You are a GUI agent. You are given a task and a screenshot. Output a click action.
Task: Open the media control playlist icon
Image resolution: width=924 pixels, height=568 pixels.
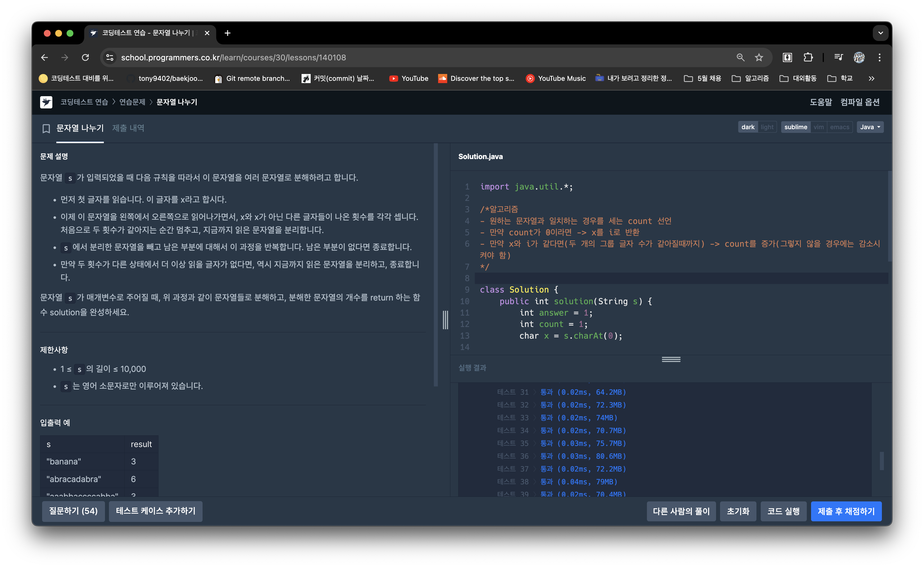pos(838,57)
